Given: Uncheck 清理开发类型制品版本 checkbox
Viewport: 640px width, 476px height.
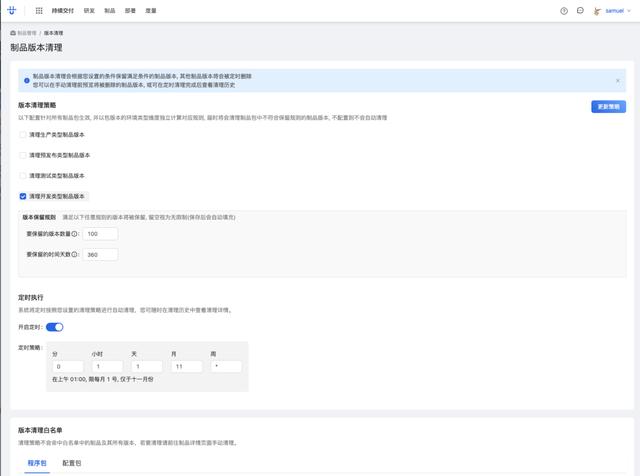Looking at the screenshot, I should pos(23,196).
